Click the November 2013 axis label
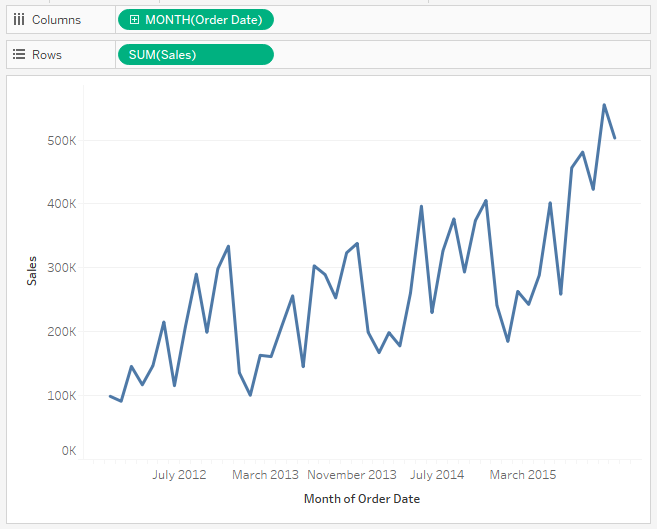657x529 pixels. 352,475
